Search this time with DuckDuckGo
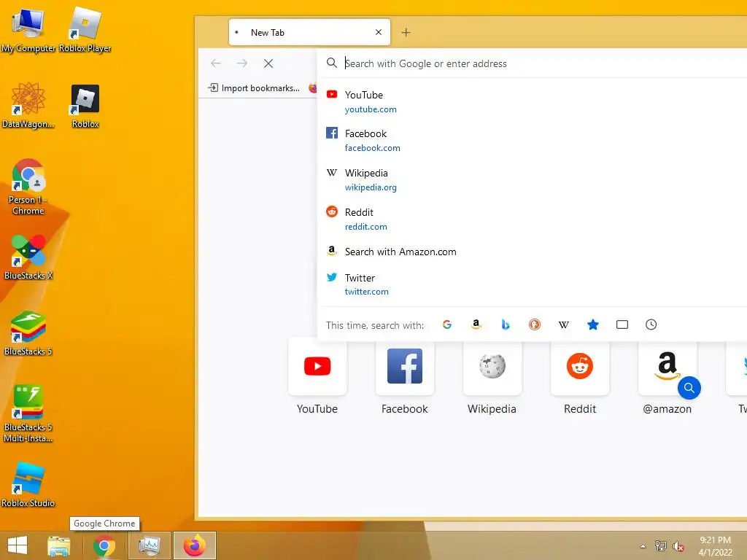 [535, 324]
